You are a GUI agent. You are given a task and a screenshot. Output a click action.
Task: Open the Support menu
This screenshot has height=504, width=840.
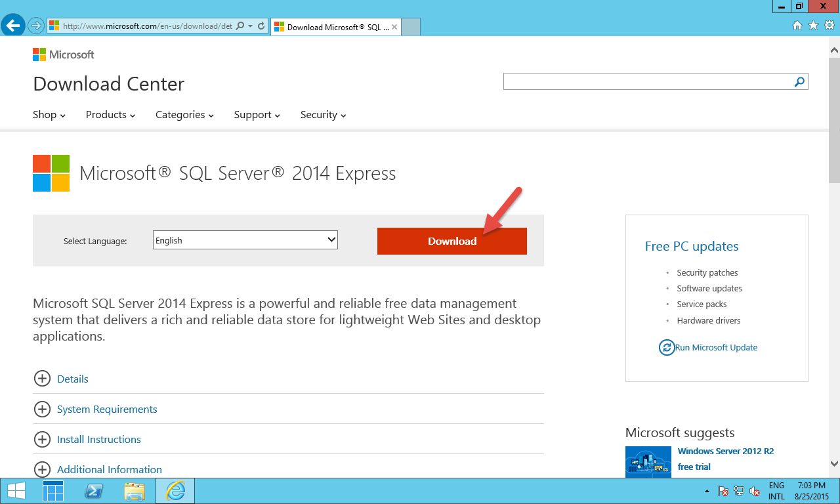(257, 115)
